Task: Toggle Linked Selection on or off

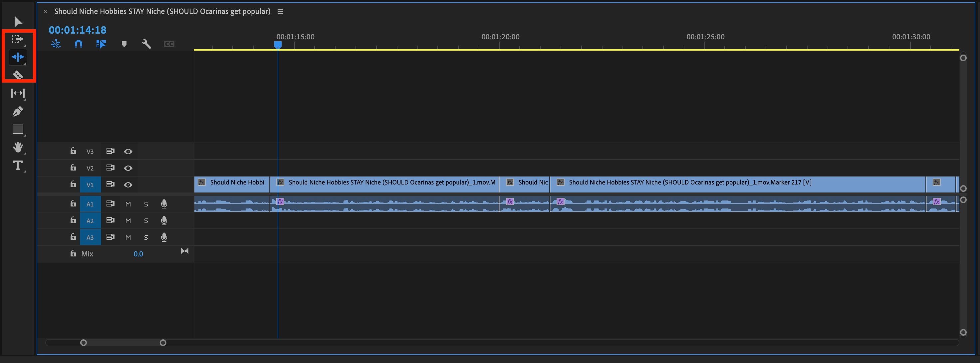Action: pos(101,44)
